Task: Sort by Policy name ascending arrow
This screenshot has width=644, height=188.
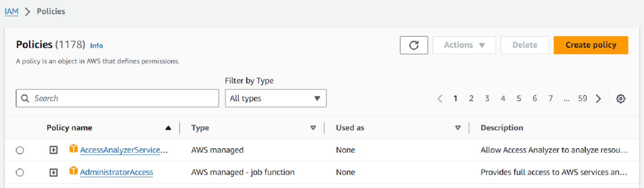Action: pos(168,128)
